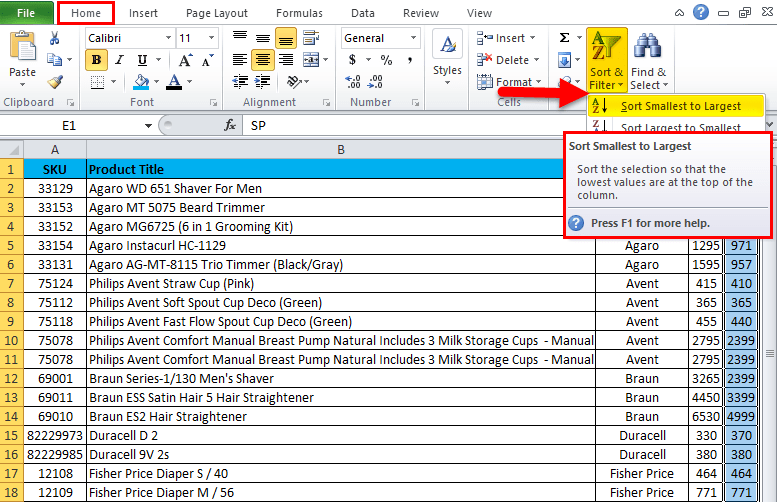This screenshot has width=777, height=502.
Task: Apply Comma Style
Action: 410,60
